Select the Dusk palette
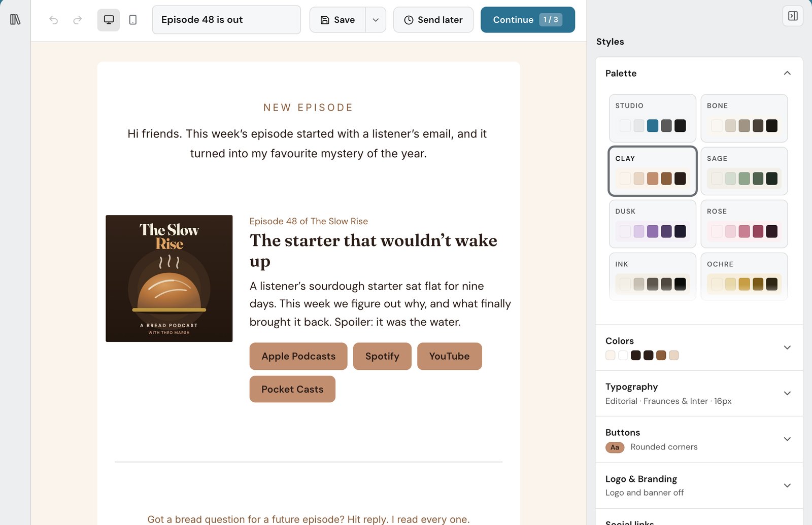The height and width of the screenshot is (525, 812). 653,224
